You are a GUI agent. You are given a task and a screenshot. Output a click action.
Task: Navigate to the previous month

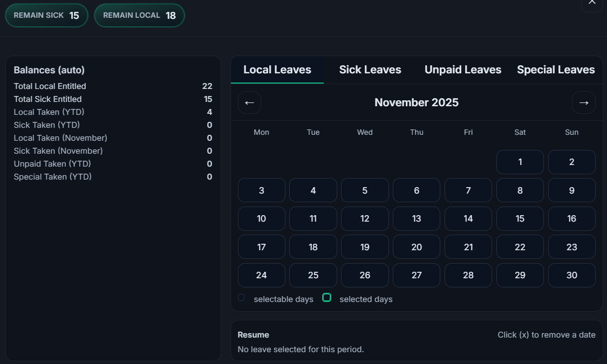249,102
